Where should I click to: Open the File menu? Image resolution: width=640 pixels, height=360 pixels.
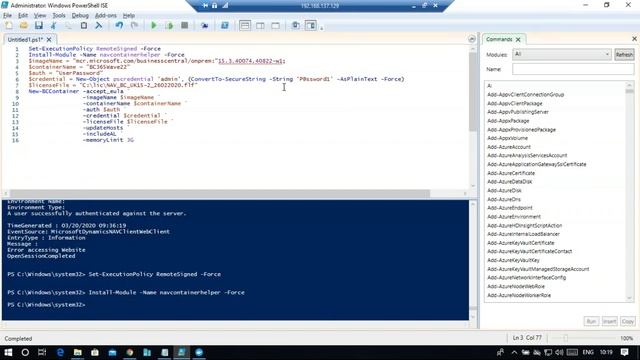(7, 16)
